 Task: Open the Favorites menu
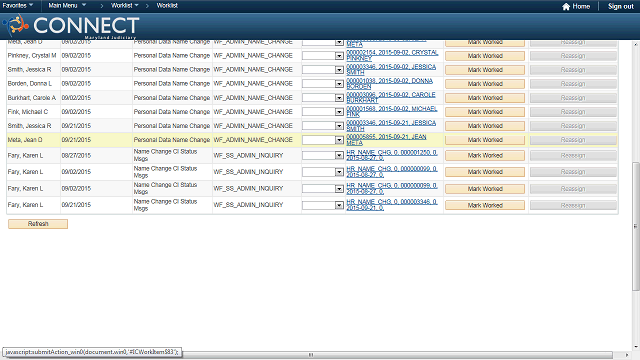tap(18, 6)
